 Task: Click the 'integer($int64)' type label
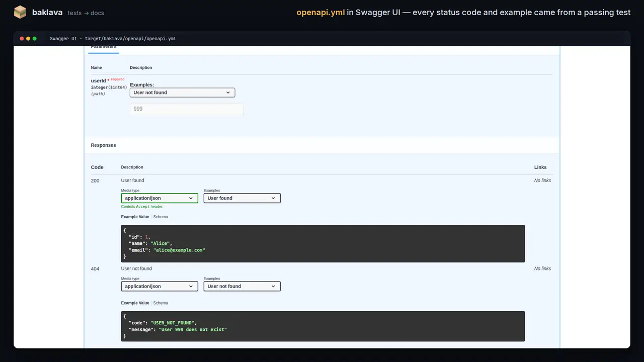(x=109, y=87)
